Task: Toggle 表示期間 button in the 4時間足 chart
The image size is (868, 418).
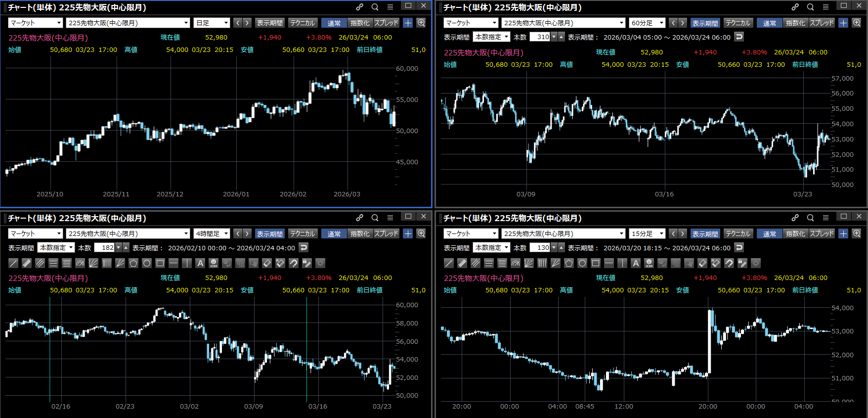Action: click(x=269, y=233)
